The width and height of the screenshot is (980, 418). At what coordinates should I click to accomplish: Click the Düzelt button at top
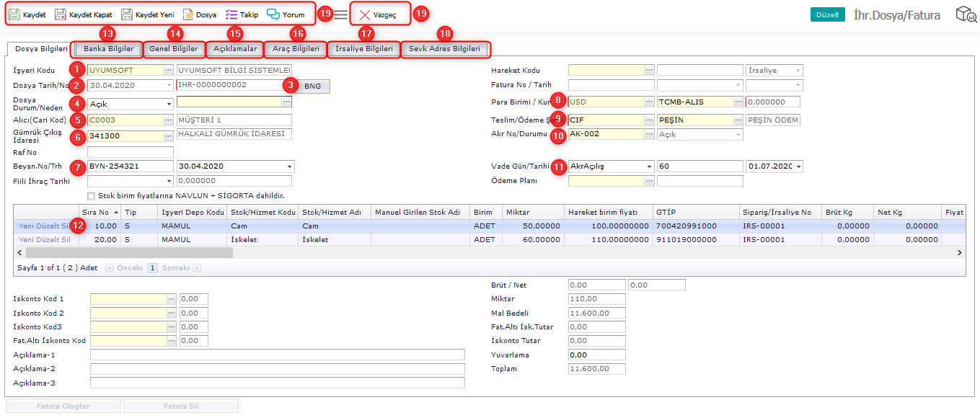coord(829,14)
